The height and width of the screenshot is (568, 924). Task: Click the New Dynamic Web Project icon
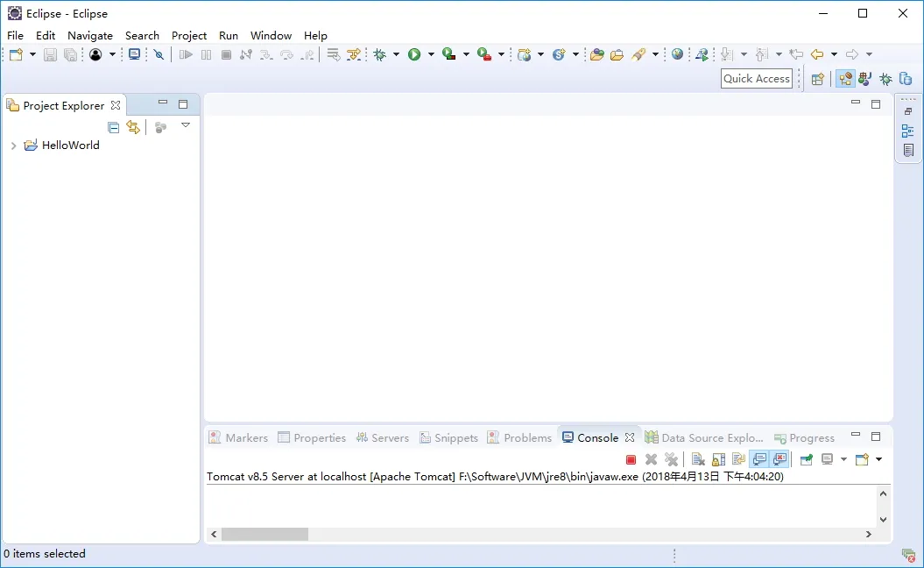524,54
